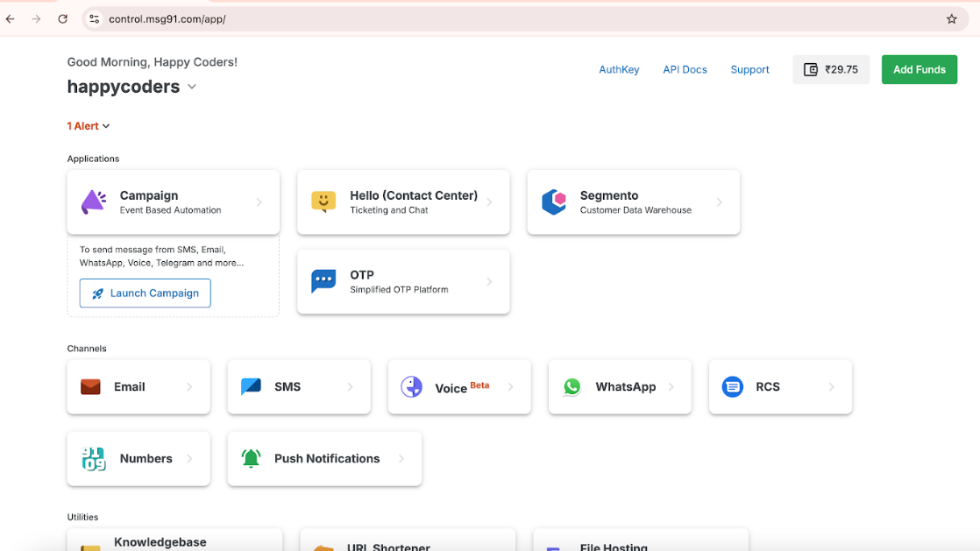980x551 pixels.
Task: Click the chevron on Push Notifications card
Action: click(x=401, y=458)
